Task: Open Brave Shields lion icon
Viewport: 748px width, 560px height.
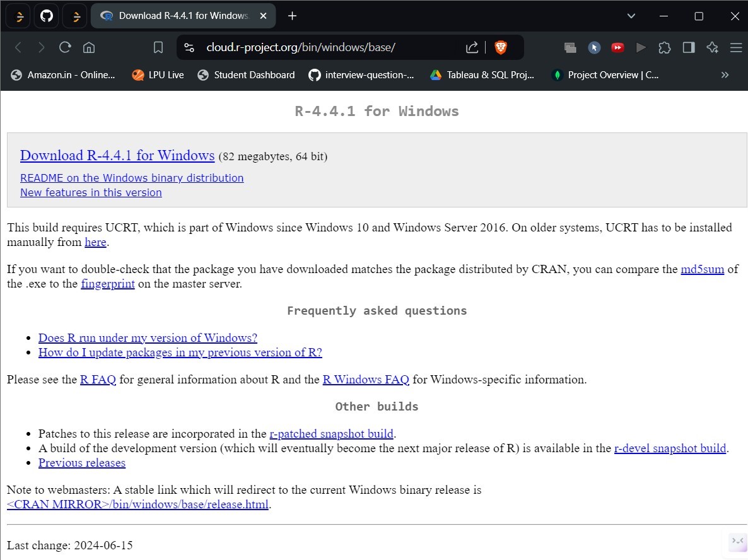Action: pyautogui.click(x=500, y=47)
